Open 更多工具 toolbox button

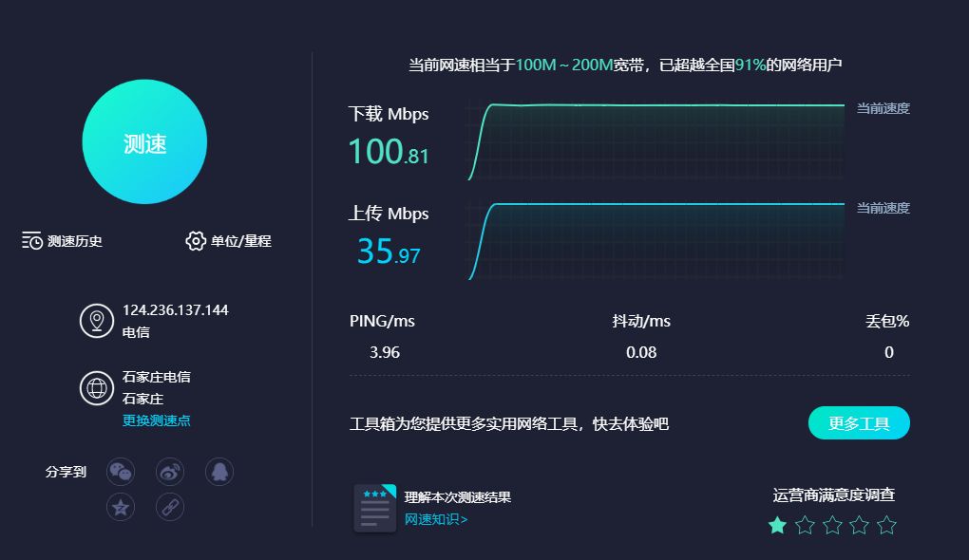point(859,423)
